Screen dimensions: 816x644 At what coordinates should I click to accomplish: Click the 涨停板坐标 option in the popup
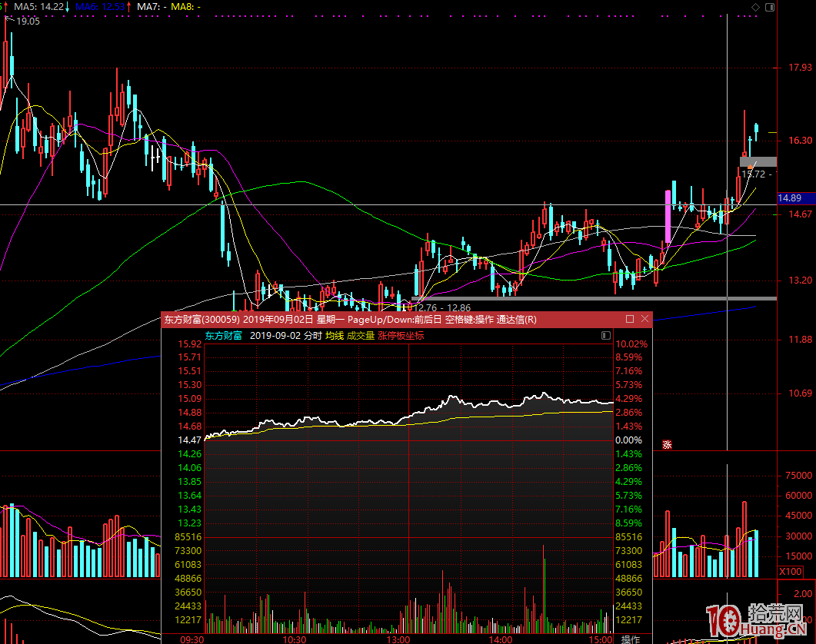point(401,336)
